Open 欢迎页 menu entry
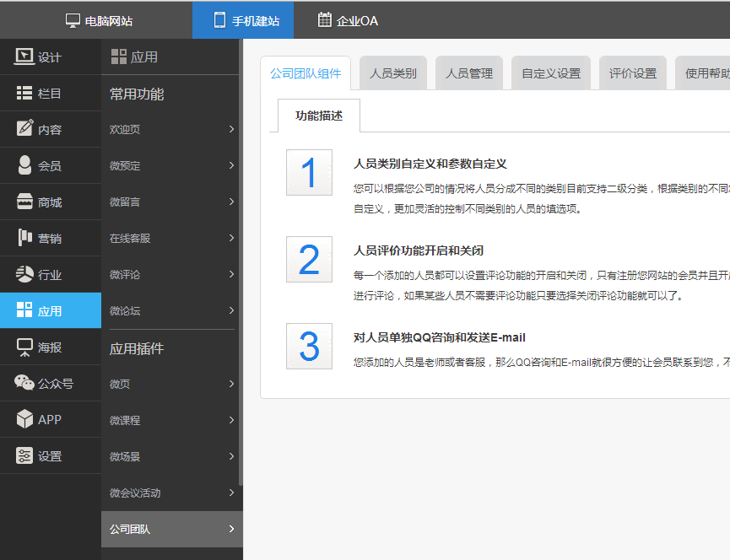 (172, 129)
